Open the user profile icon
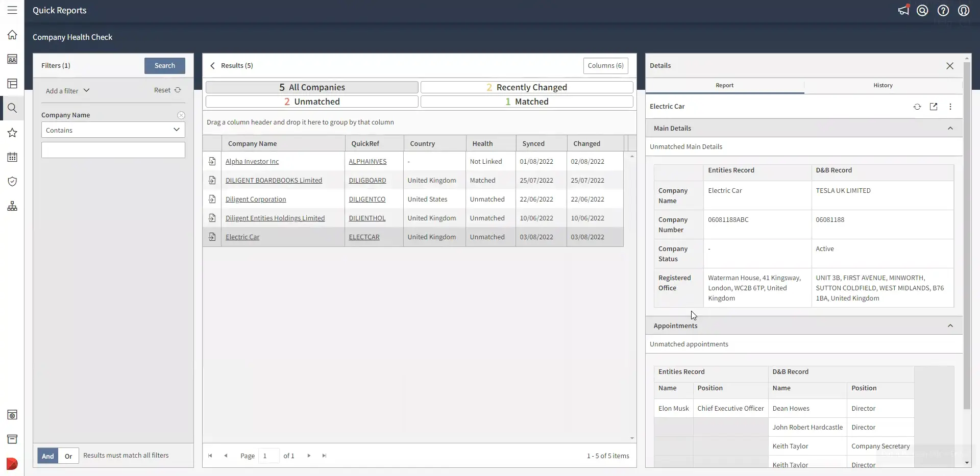Viewport: 980px width, 476px height. (x=964, y=10)
